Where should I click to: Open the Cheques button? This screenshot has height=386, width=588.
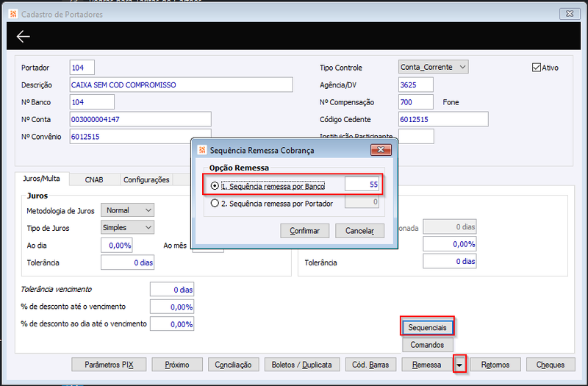551,365
